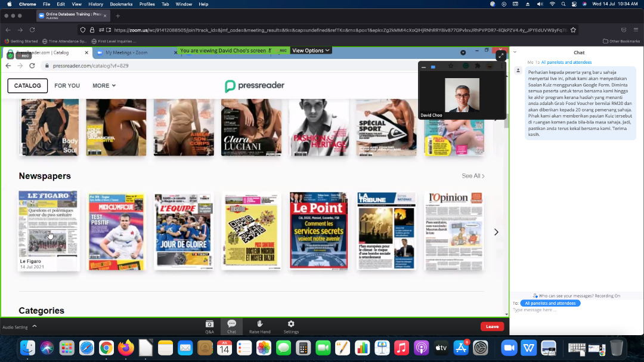Open a new Chrome tab
The image size is (644, 362).
coord(118,16)
